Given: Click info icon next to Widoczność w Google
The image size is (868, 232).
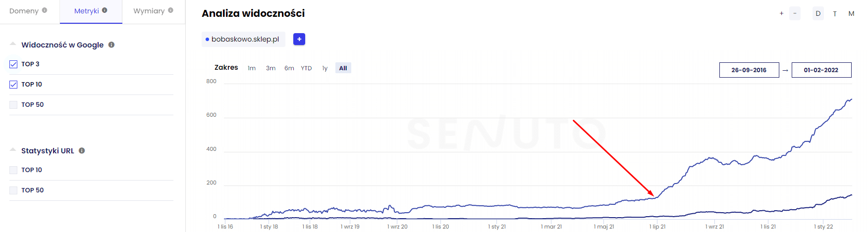Looking at the screenshot, I should click(x=111, y=45).
